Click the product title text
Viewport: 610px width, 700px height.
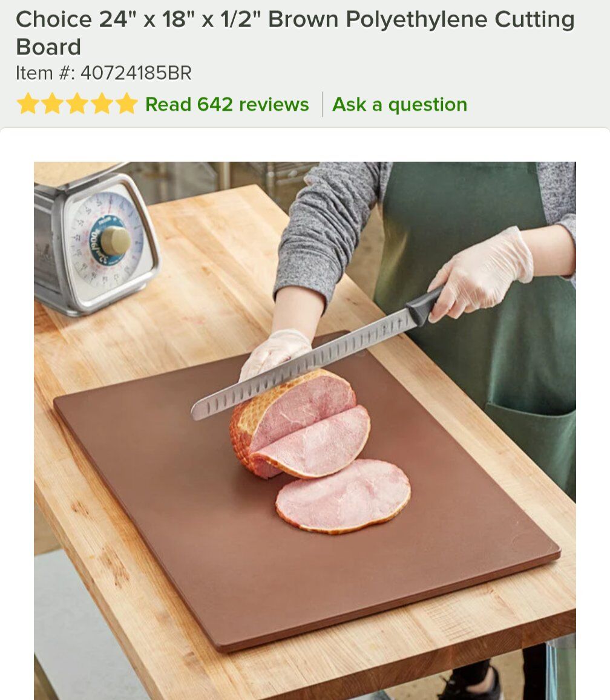click(295, 33)
